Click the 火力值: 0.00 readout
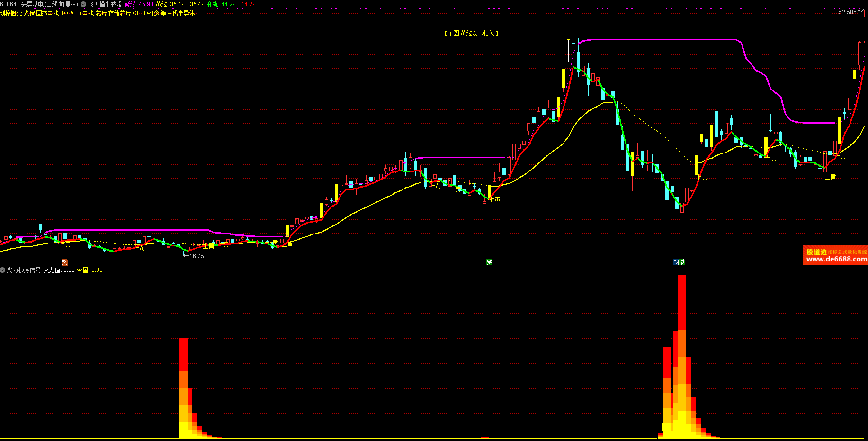The width and height of the screenshot is (868, 441). (x=59, y=270)
